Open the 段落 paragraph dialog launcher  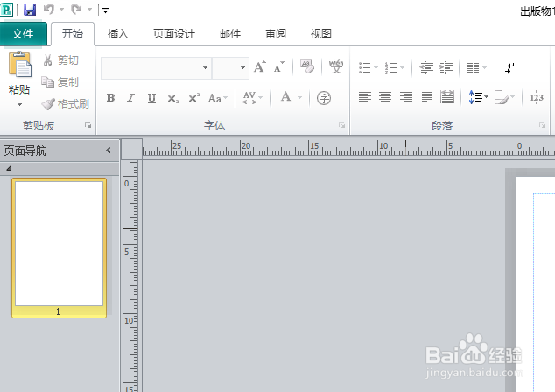click(x=542, y=125)
